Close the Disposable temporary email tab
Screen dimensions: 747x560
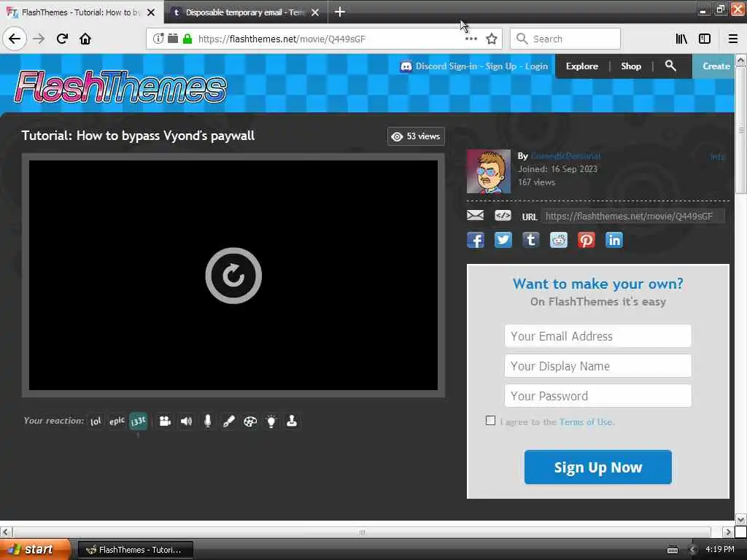coord(315,12)
